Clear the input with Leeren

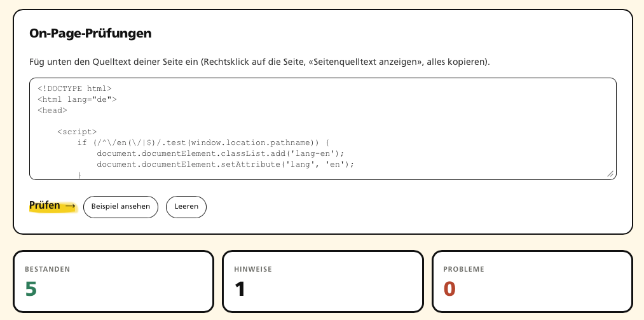point(186,207)
